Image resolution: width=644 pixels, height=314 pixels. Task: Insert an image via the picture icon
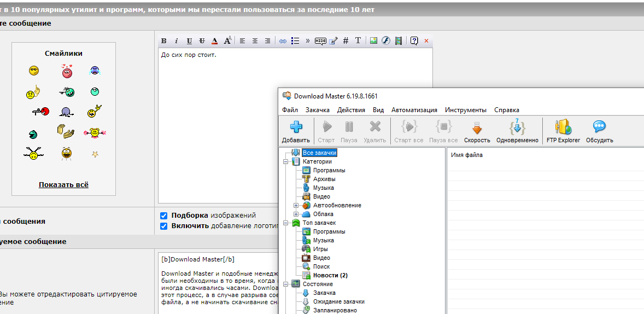[373, 40]
